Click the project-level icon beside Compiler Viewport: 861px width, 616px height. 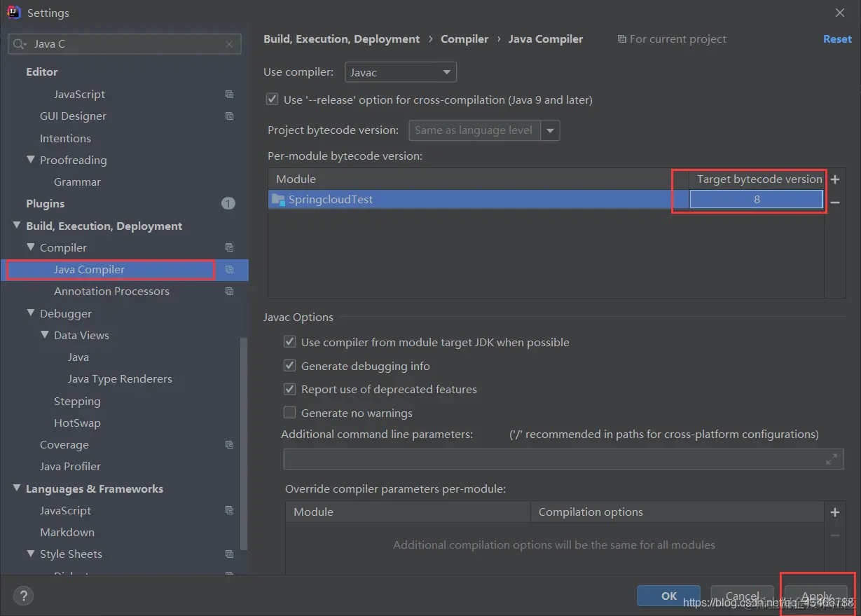(229, 247)
